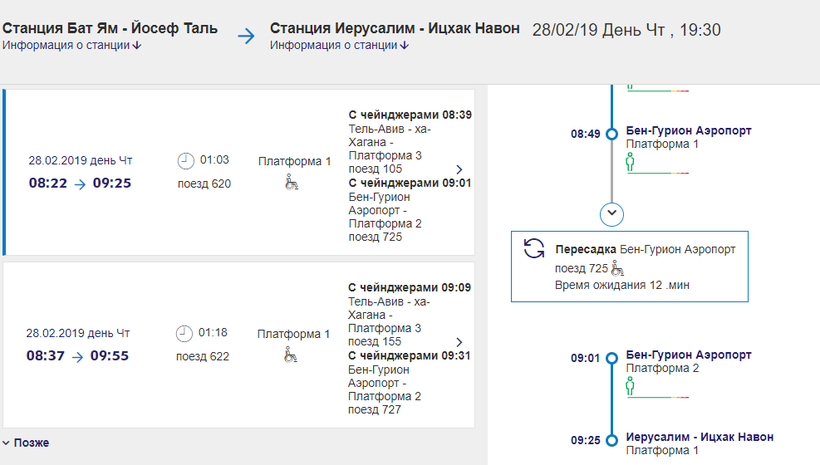The height and width of the screenshot is (465, 820).
Task: Open details arrow for the 08:22 trip
Action: tap(458, 170)
